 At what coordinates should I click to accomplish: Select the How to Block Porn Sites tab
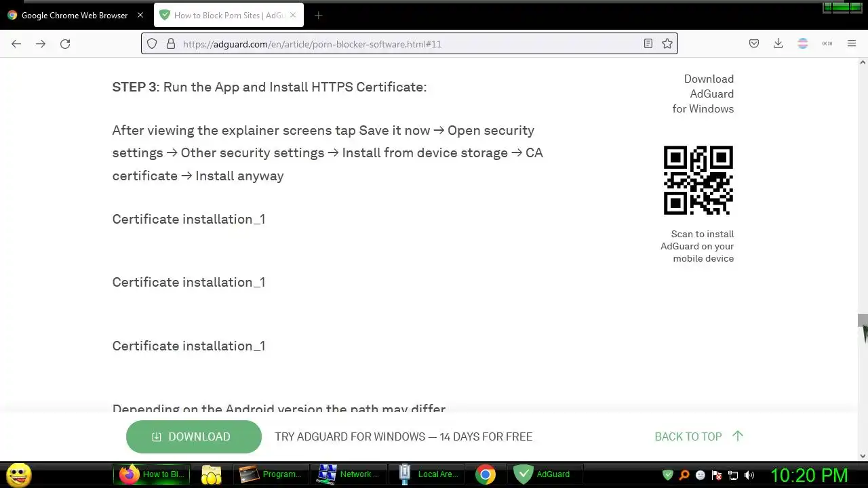pos(229,15)
